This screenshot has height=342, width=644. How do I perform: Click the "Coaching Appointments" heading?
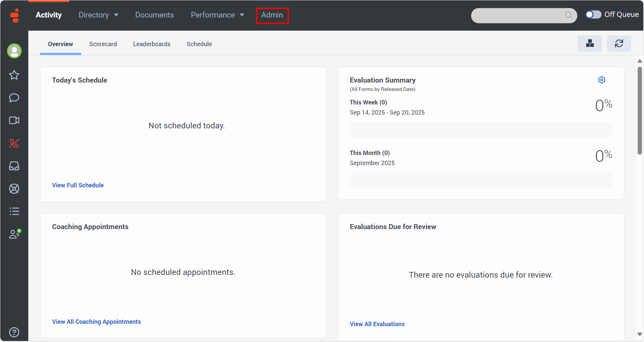point(90,227)
